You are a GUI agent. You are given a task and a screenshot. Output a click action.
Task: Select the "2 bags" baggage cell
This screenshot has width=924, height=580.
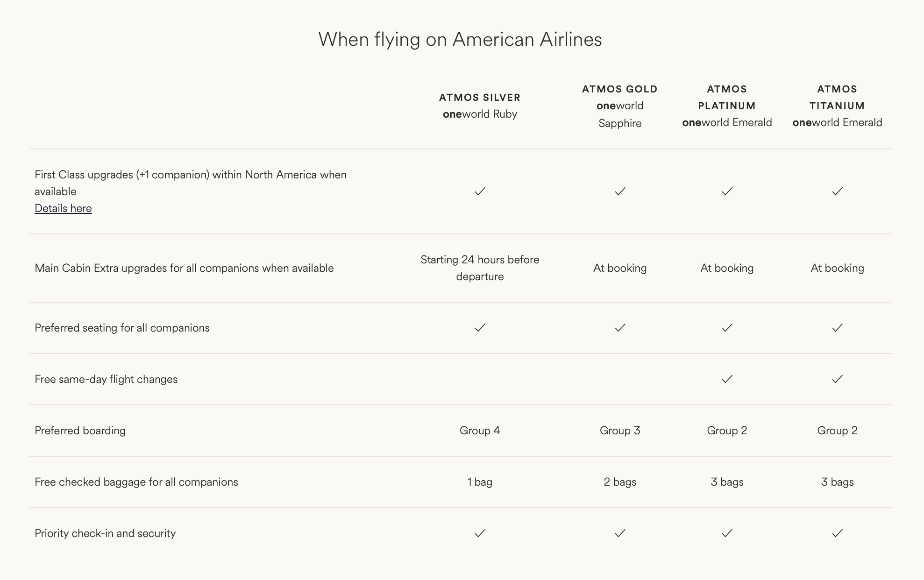pos(620,482)
